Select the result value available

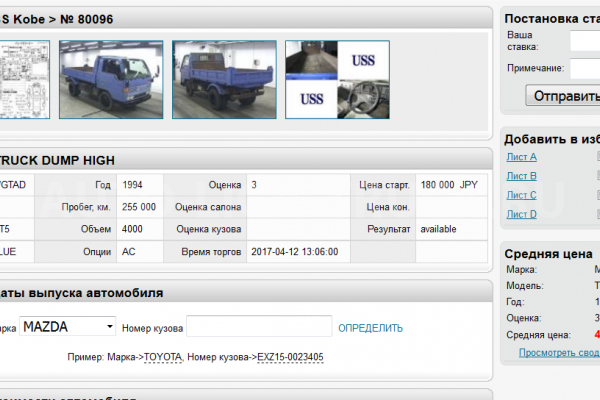point(439,229)
